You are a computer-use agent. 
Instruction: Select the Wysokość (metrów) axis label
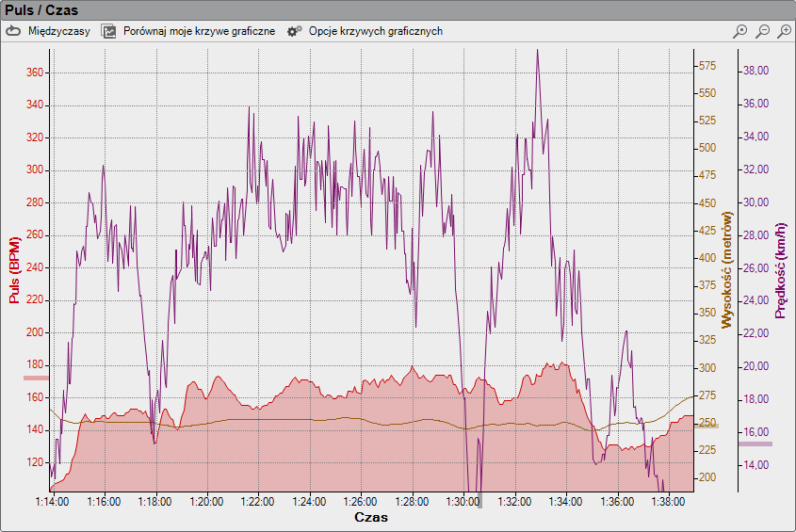pyautogui.click(x=726, y=268)
